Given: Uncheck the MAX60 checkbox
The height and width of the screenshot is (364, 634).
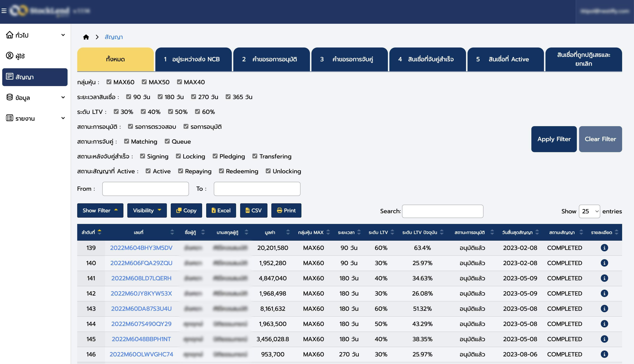Looking at the screenshot, I should pos(109,82).
